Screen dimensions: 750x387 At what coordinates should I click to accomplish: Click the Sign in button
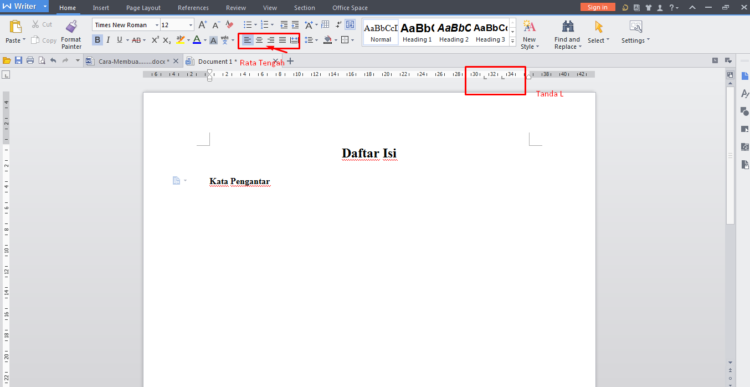point(597,7)
